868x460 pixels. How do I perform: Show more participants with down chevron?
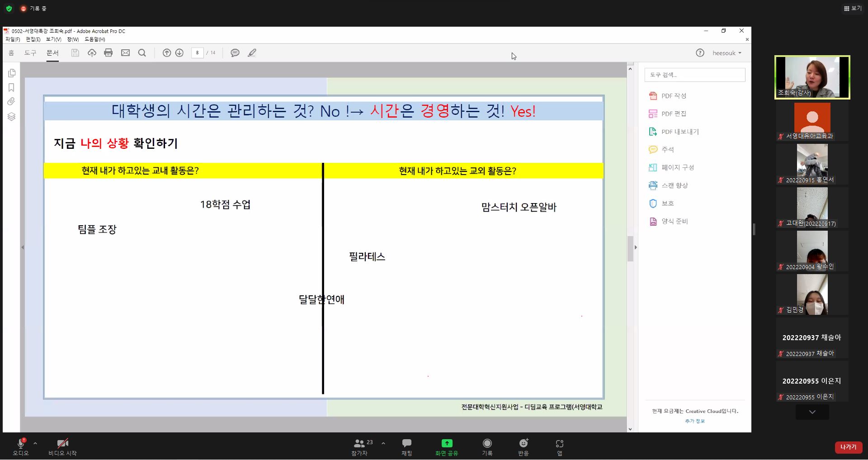812,412
